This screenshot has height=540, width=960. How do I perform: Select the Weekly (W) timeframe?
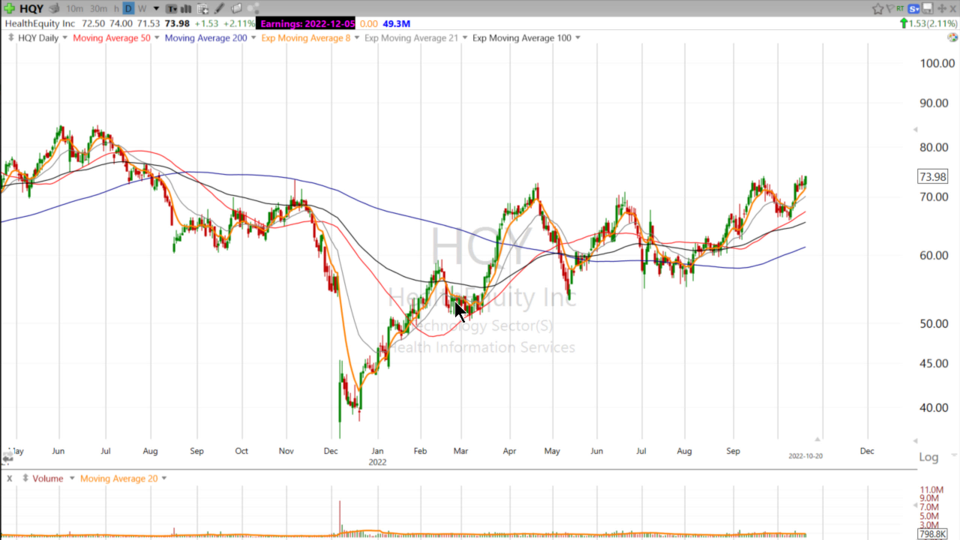(142, 9)
